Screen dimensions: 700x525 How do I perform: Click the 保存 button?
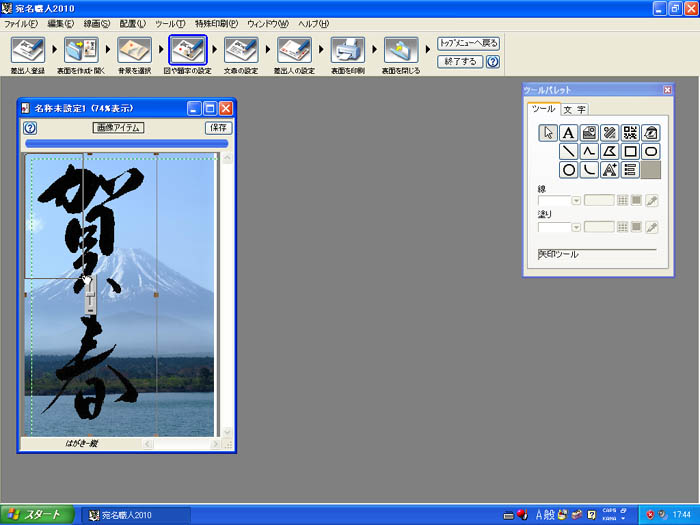218,128
